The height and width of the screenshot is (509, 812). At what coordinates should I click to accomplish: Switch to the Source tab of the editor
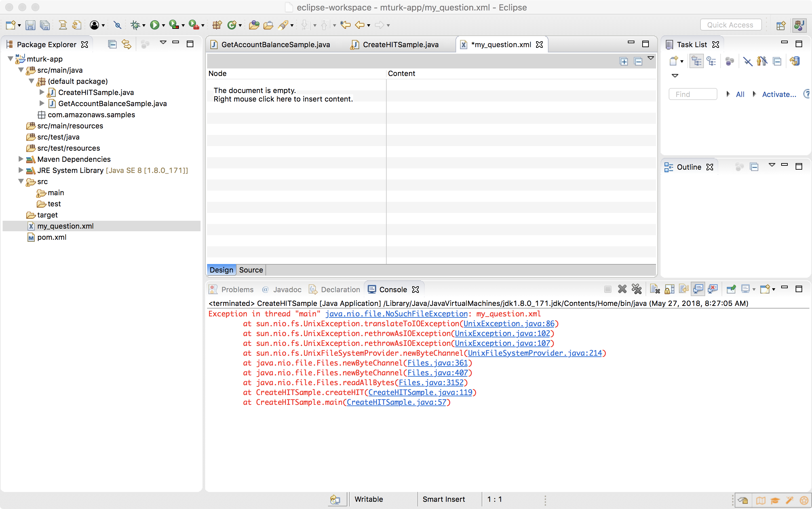point(251,270)
